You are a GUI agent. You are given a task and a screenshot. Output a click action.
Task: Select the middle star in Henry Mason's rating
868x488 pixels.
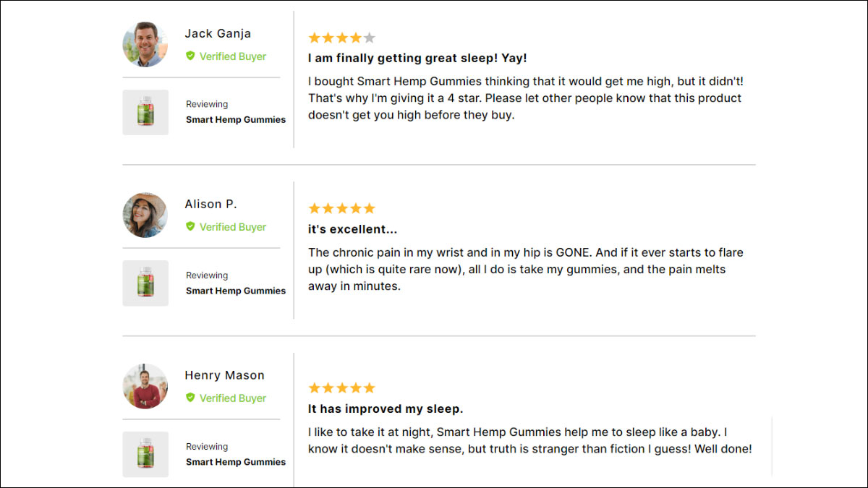pyautogui.click(x=341, y=387)
